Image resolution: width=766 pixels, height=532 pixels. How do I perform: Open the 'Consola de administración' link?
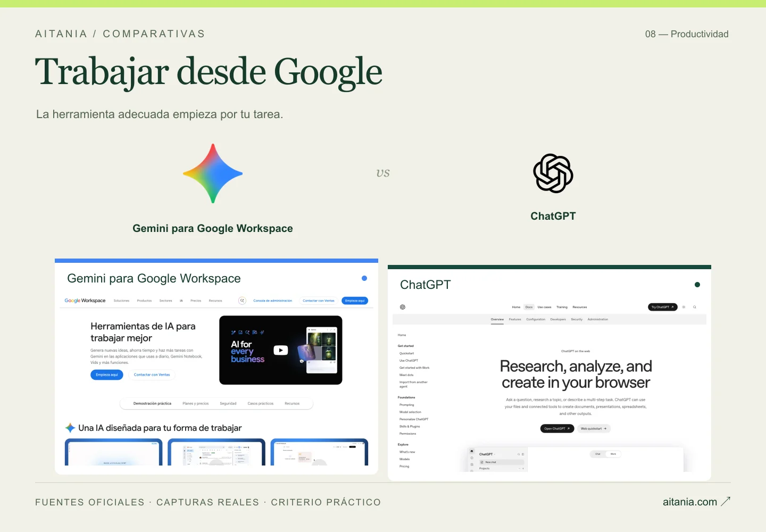pyautogui.click(x=272, y=301)
